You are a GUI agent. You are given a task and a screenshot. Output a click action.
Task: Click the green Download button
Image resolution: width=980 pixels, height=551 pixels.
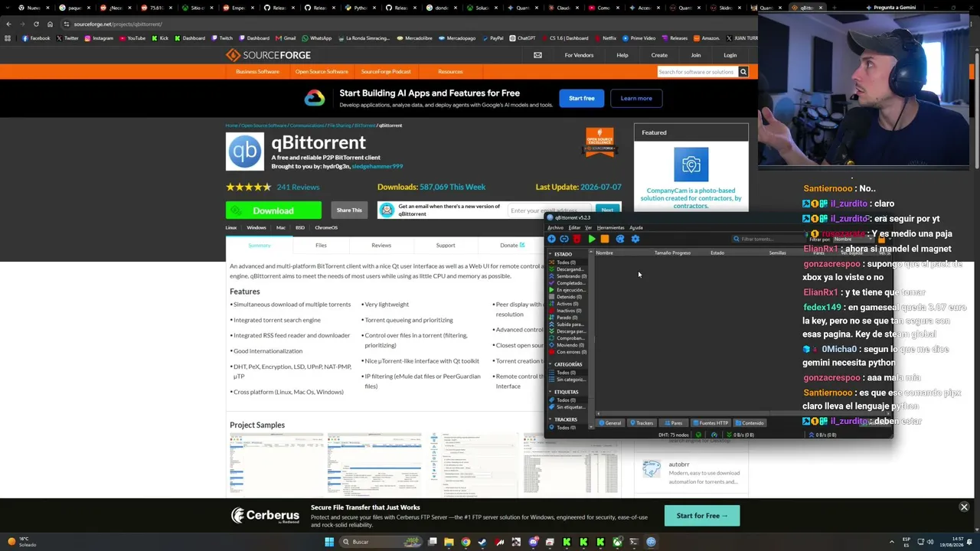point(273,210)
